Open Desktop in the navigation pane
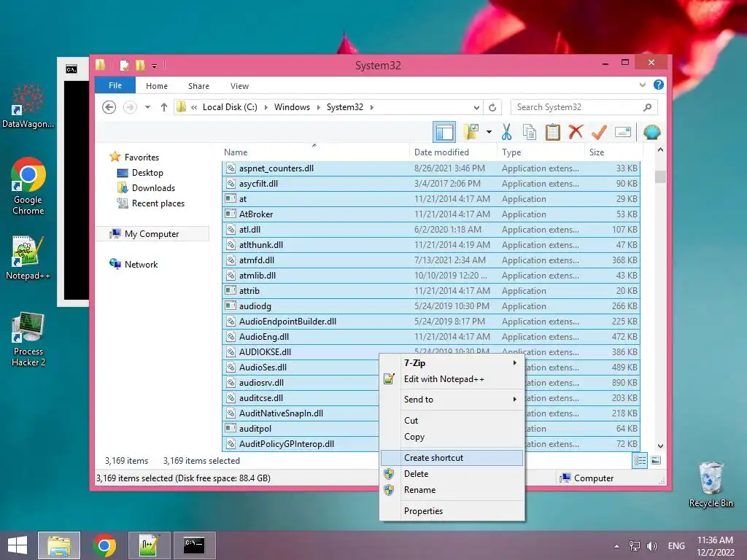The width and height of the screenshot is (747, 560). 147,172
